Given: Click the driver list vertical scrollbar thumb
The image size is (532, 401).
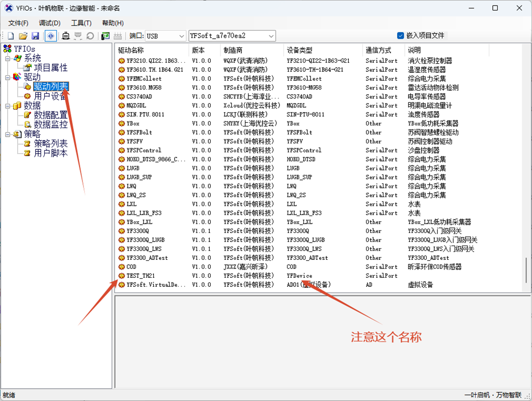Looking at the screenshot, I should (526, 271).
